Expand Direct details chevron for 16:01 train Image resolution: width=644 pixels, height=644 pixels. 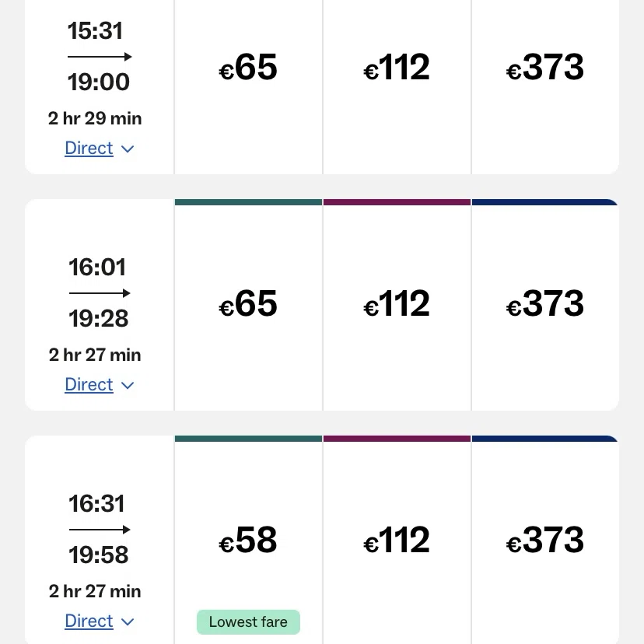128,385
